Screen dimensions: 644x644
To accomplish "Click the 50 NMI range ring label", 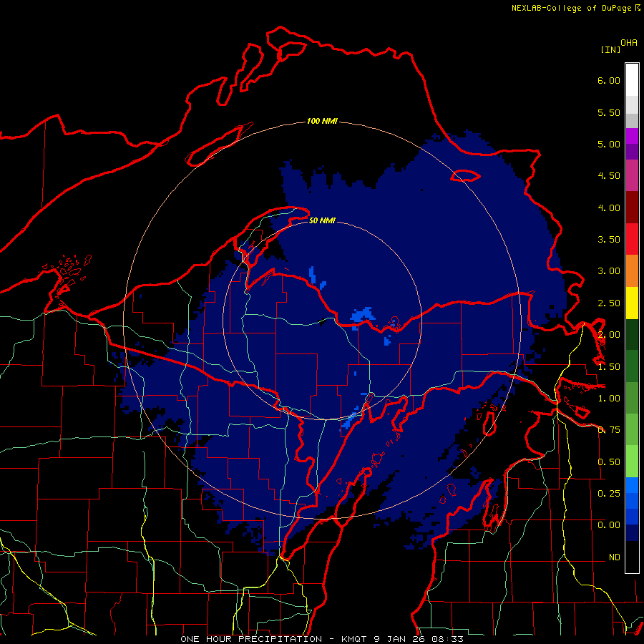I will pyautogui.click(x=322, y=220).
